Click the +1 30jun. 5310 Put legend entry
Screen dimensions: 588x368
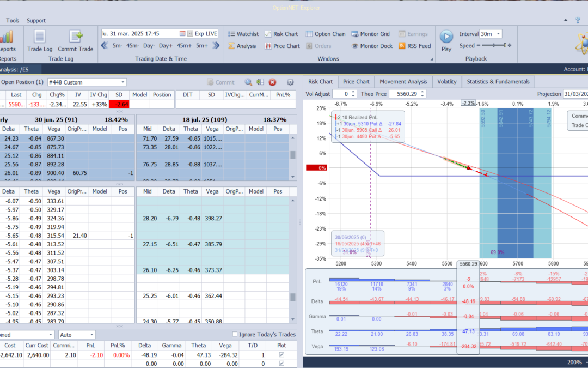click(368, 124)
